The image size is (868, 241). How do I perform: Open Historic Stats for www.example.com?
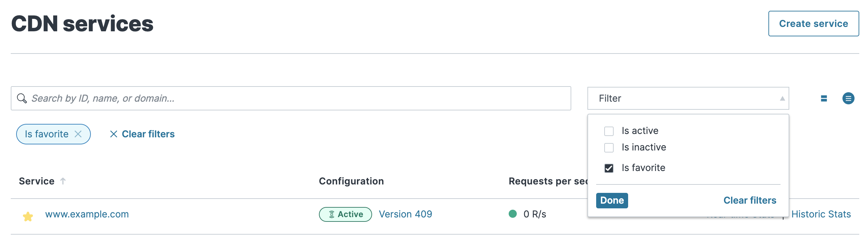[x=821, y=214]
